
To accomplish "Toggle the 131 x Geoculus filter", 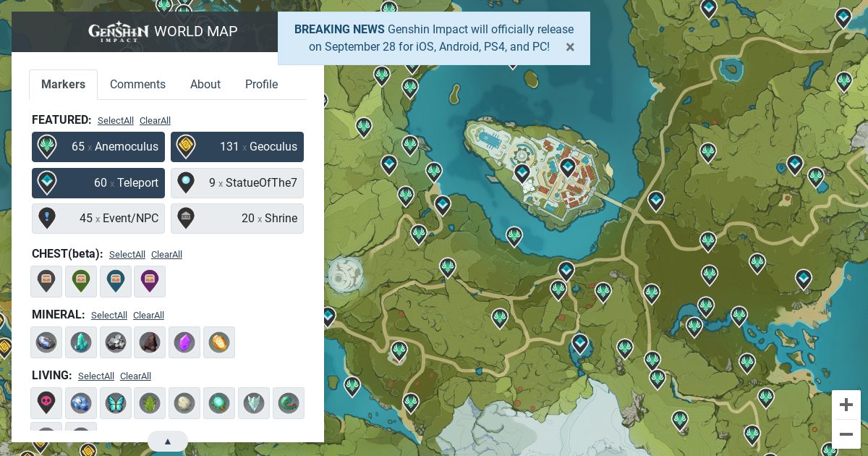I will tap(237, 147).
